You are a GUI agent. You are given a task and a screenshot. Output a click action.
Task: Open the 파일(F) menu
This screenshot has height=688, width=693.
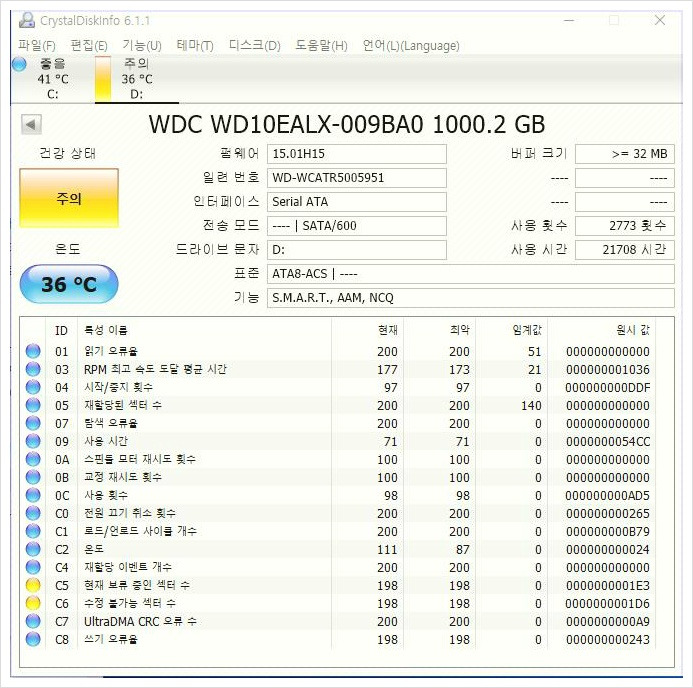pyautogui.click(x=37, y=46)
